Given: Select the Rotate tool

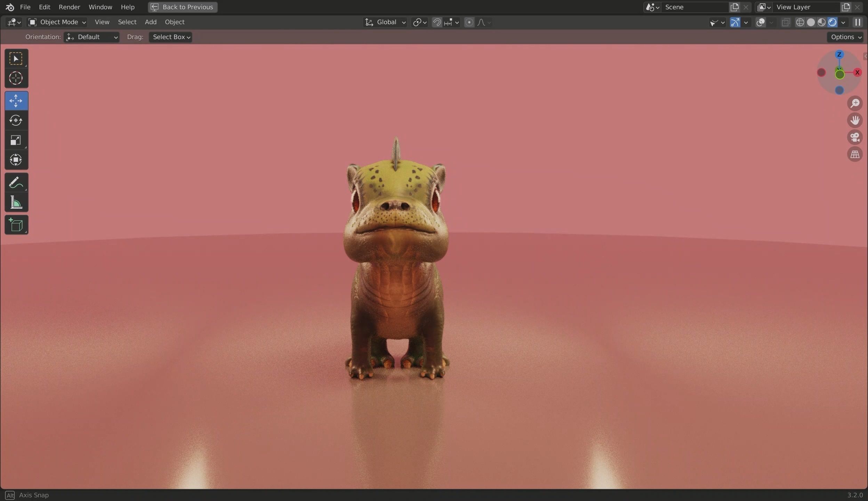Looking at the screenshot, I should pyautogui.click(x=16, y=120).
